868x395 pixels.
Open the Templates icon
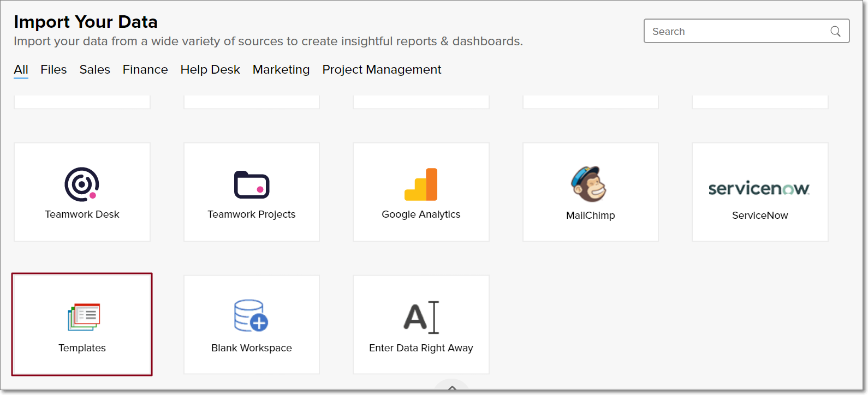84,317
